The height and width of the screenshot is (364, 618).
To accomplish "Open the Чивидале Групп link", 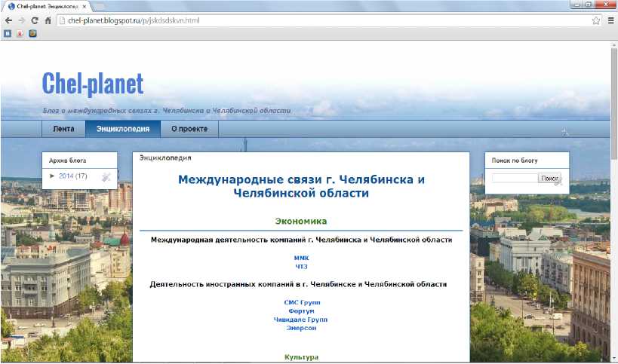I will click(301, 320).
